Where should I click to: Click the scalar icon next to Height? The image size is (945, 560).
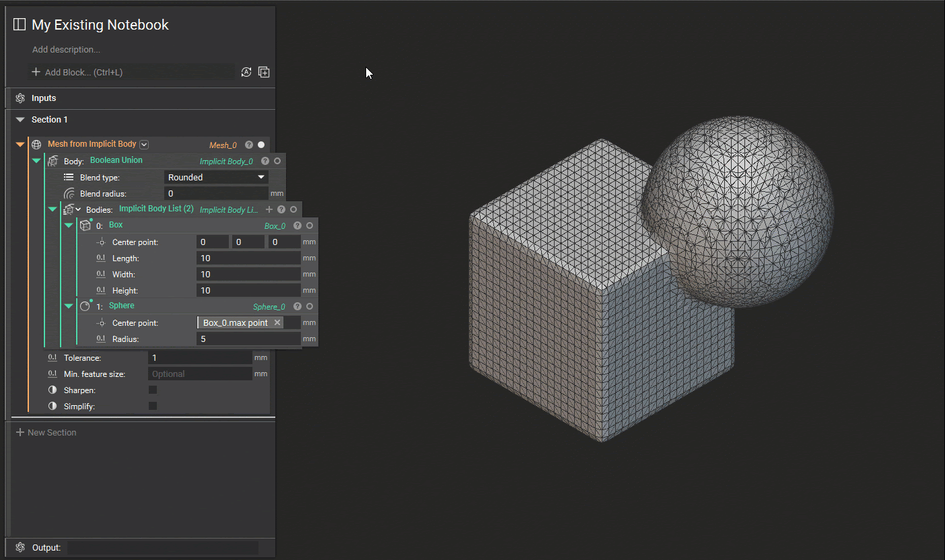pos(101,290)
